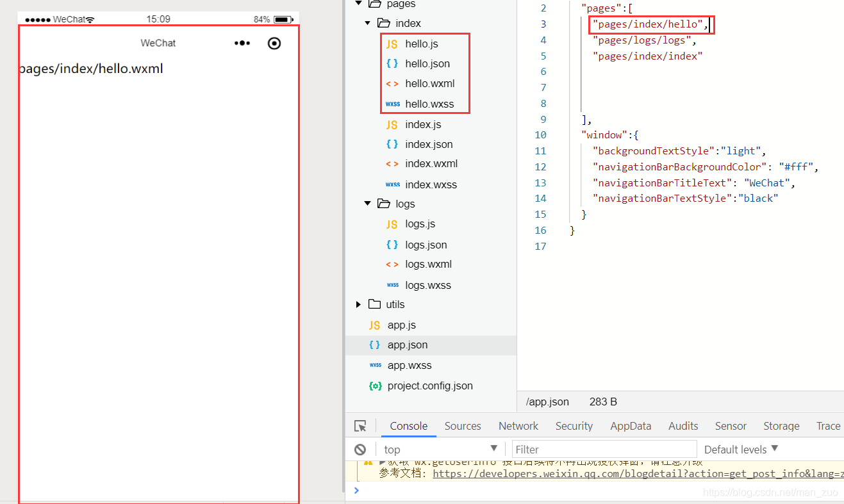Click the logs folder icon
The width and height of the screenshot is (844, 504).
(384, 204)
